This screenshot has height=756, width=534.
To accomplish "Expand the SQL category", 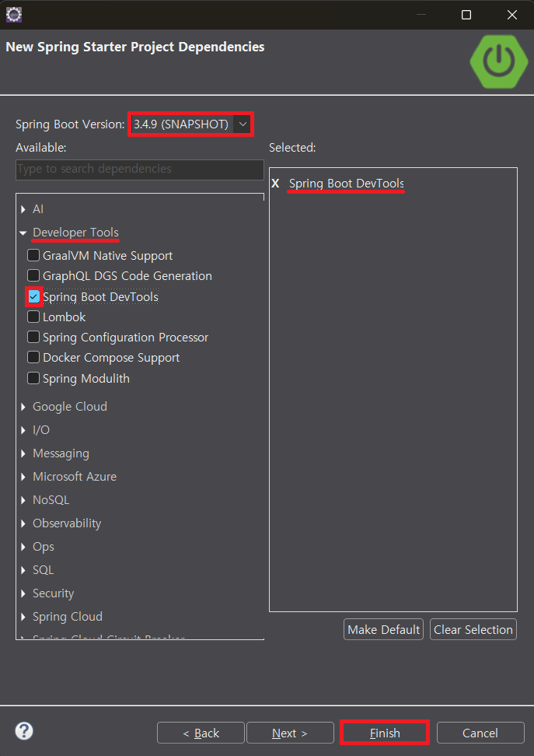I will pyautogui.click(x=23, y=570).
